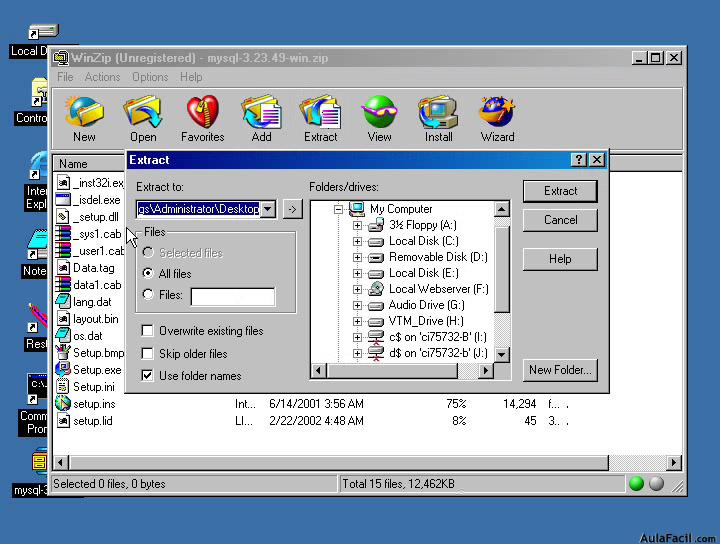Open the Help menu in WinZip
Viewport: 720px width, 544px height.
(191, 77)
